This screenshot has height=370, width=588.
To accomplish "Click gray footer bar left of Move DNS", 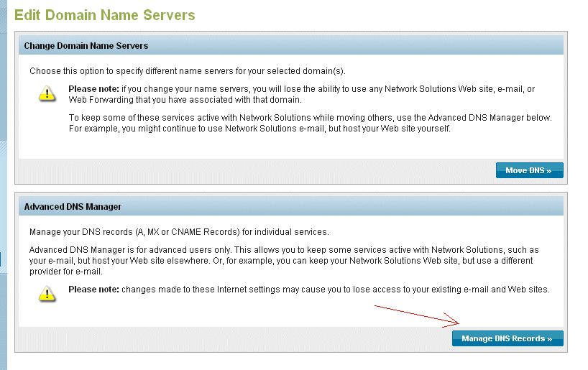I will [252, 170].
